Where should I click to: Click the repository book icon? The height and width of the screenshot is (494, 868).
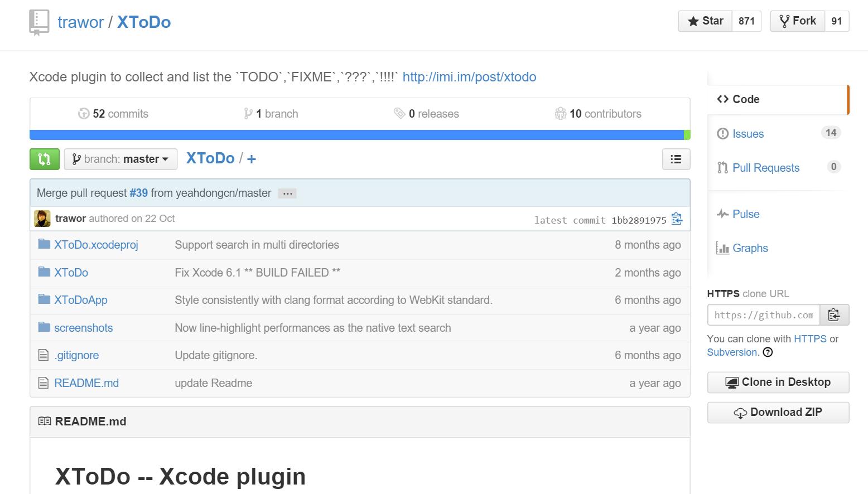pyautogui.click(x=39, y=22)
